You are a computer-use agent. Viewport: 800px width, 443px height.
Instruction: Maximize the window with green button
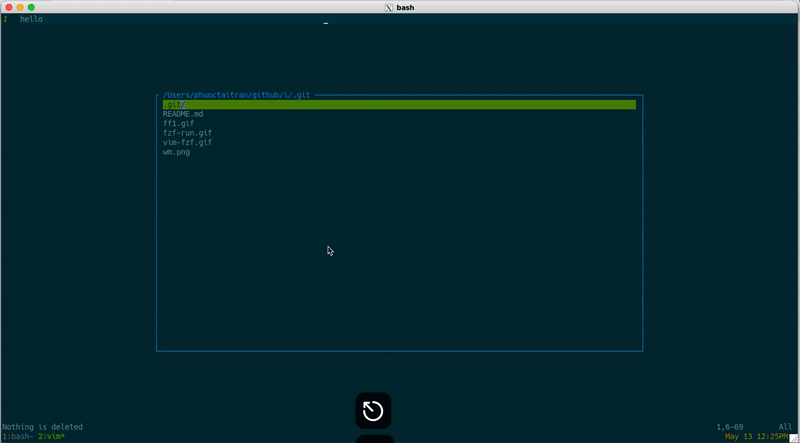point(31,8)
